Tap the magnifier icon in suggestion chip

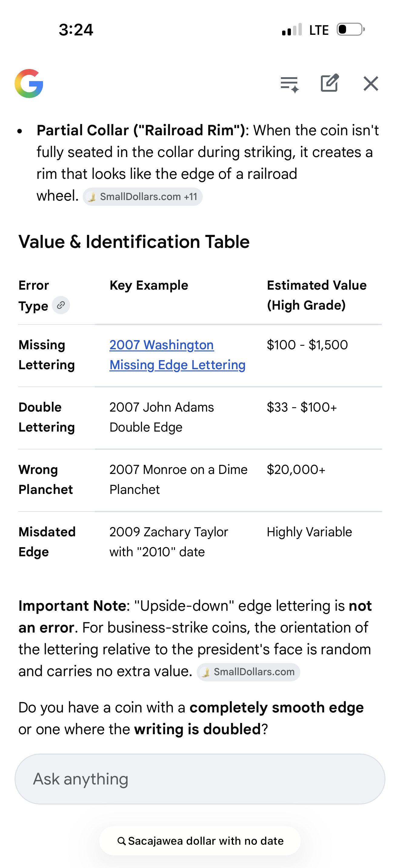point(122,841)
